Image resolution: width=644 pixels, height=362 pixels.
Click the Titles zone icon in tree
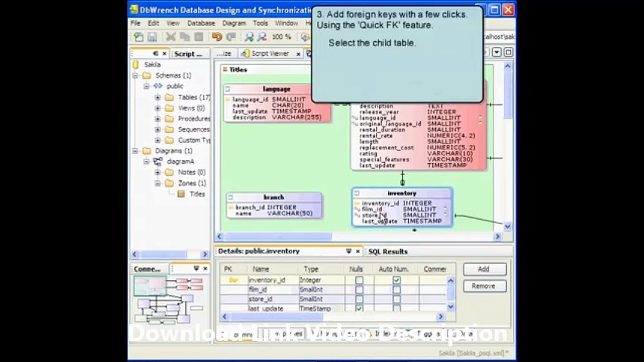181,194
